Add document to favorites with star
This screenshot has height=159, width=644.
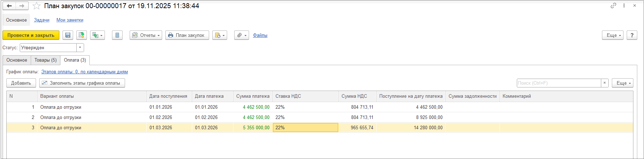point(36,6)
